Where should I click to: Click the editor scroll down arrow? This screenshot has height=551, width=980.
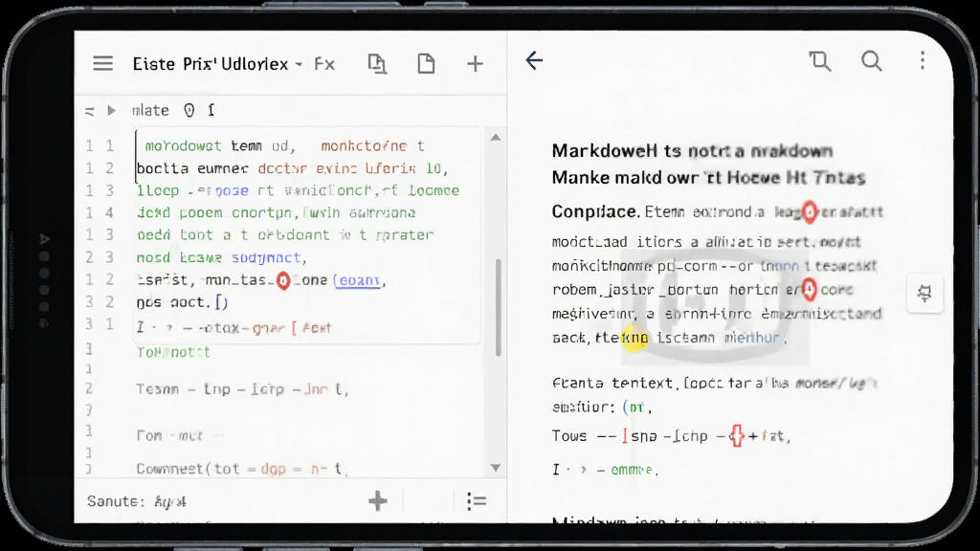(496, 467)
